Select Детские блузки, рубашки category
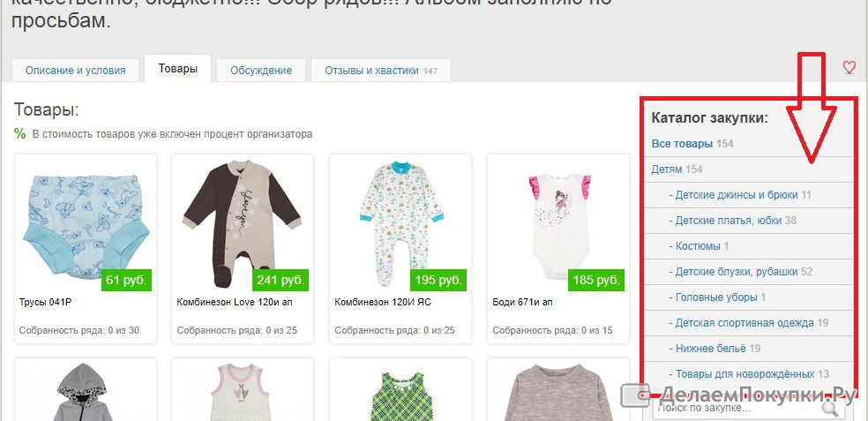Image resolution: width=868 pixels, height=421 pixels. click(x=734, y=272)
